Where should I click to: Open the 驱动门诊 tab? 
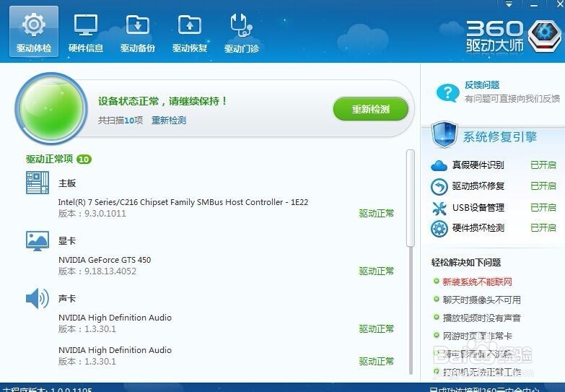(242, 32)
